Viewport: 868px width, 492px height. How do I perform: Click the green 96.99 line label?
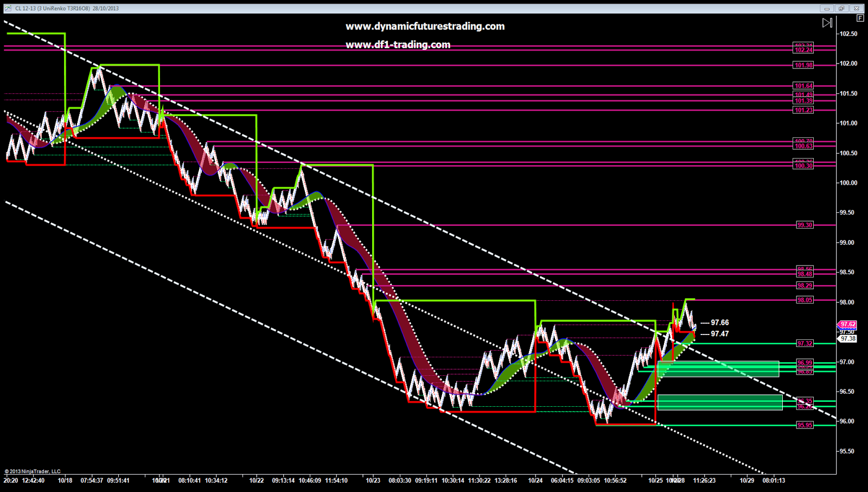[805, 363]
